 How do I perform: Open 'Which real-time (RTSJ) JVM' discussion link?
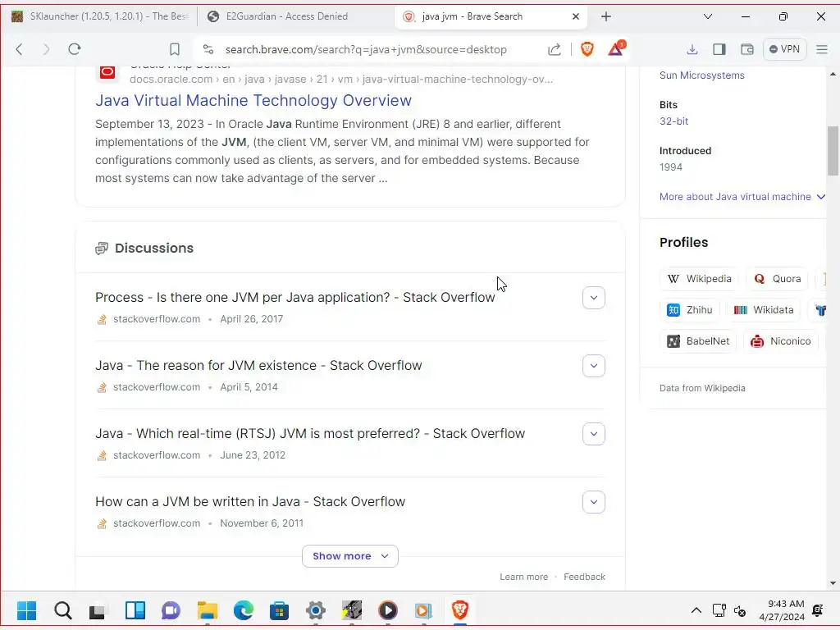(310, 433)
